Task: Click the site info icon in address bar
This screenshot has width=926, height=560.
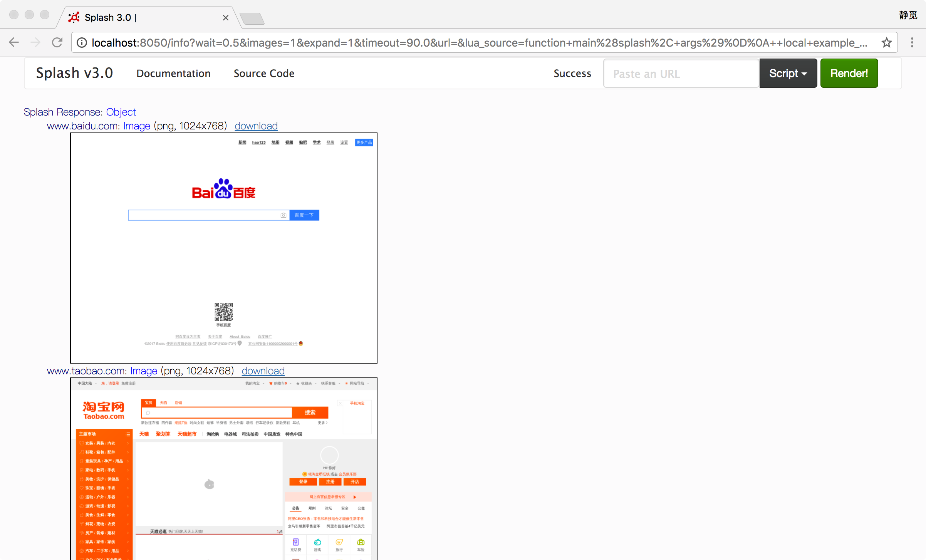Action: [82, 43]
